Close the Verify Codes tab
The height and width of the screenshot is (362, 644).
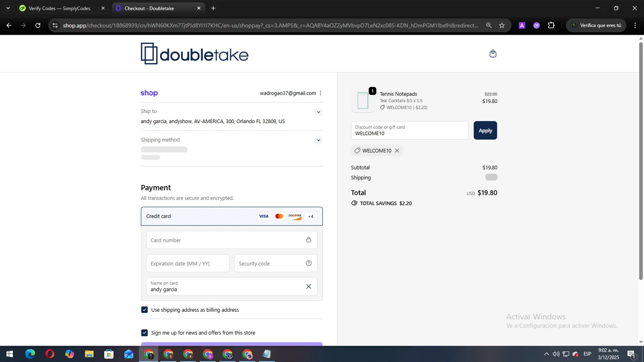point(103,8)
